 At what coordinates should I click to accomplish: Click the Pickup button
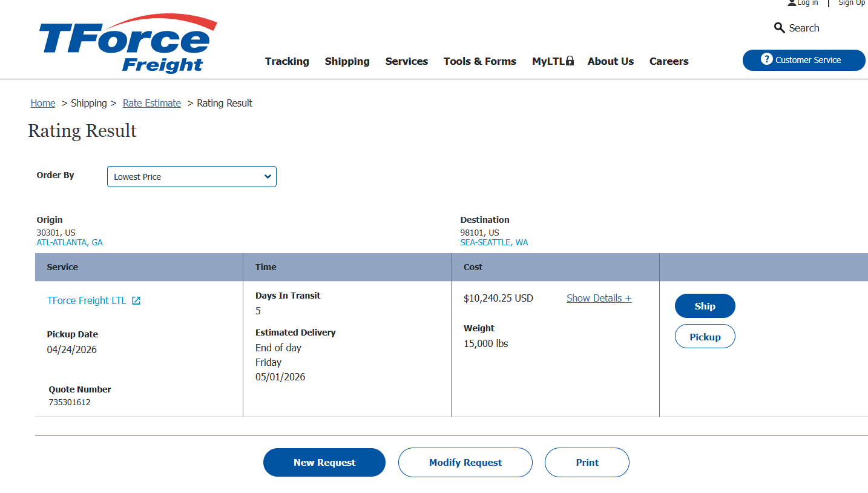click(x=705, y=337)
